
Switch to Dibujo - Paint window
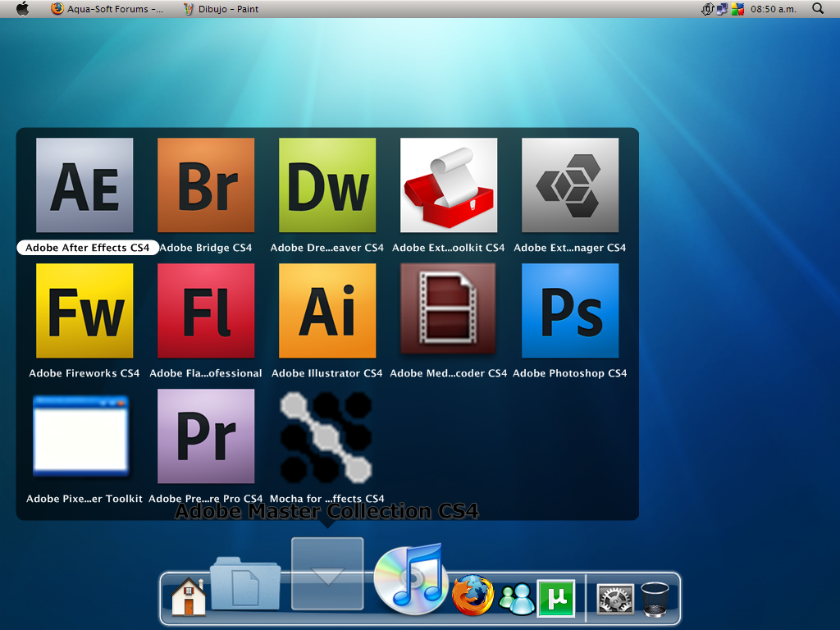tap(221, 9)
